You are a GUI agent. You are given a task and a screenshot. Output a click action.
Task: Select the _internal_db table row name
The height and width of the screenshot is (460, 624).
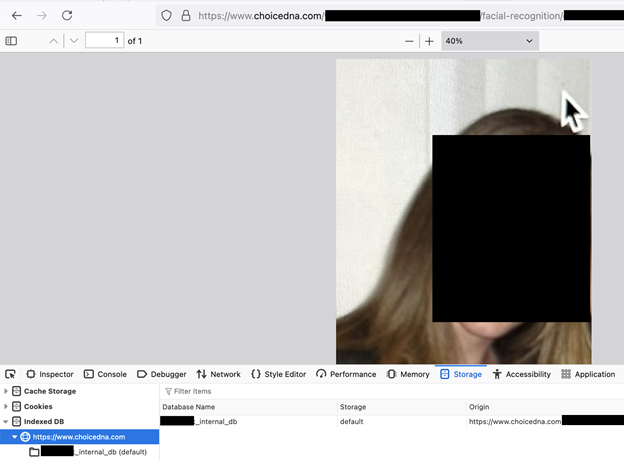[199, 421]
